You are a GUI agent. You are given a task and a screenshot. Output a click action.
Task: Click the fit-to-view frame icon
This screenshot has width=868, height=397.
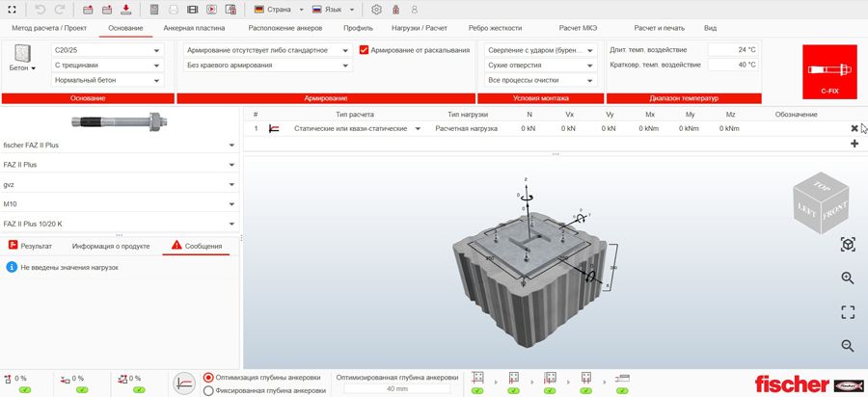coord(848,312)
